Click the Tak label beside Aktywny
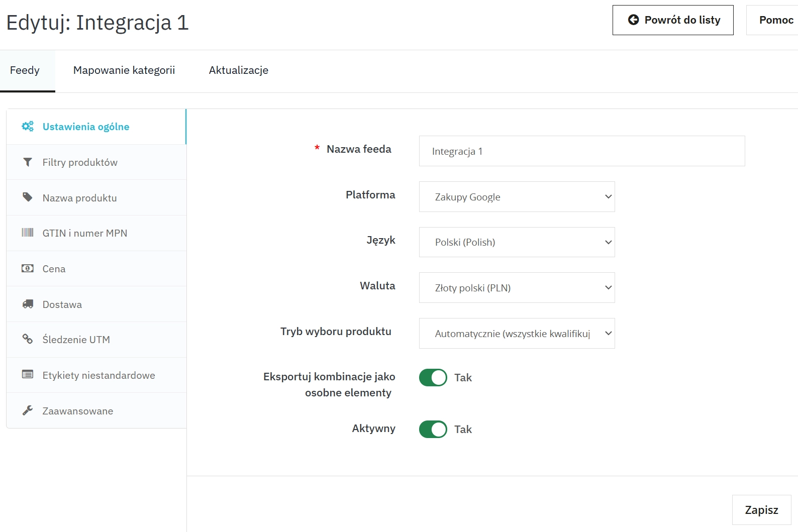Viewport: 798px width, 532px height. pos(463,430)
